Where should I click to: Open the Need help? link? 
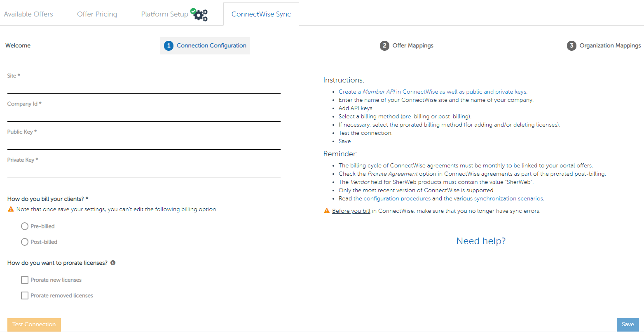pos(481,241)
